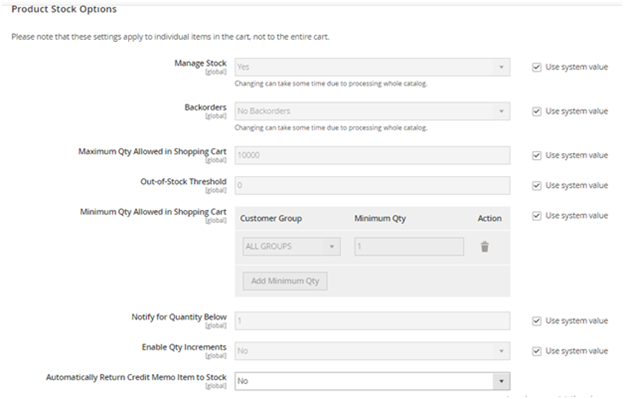
Task: Open the ALL GROUPS customer group dropdown
Action: 292,247
